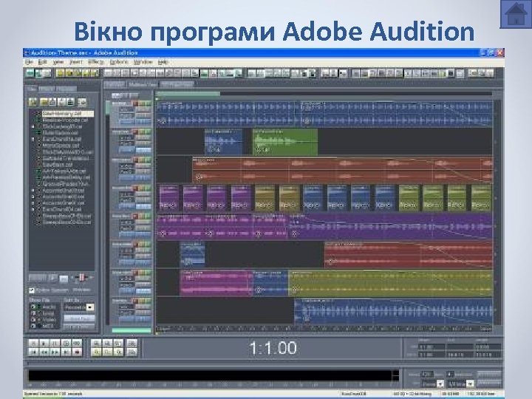Open the Effects menu
532x399 pixels.
[x=96, y=62]
